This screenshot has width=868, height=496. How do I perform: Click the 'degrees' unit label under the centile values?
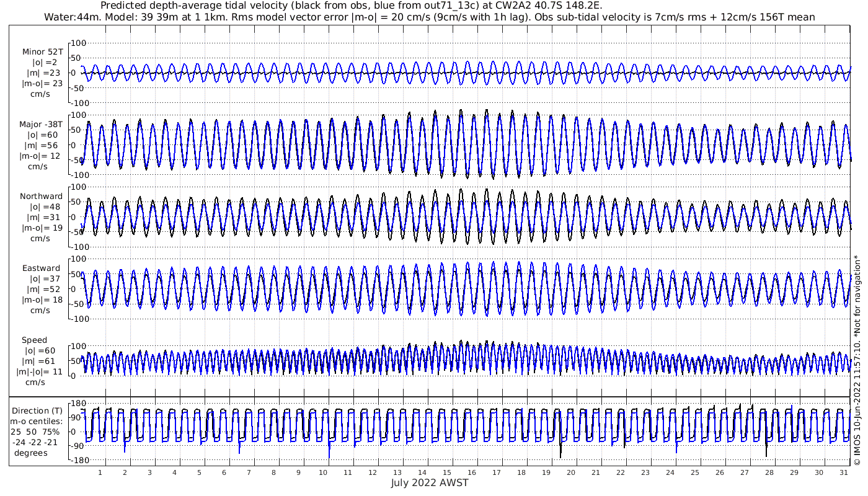coord(31,453)
